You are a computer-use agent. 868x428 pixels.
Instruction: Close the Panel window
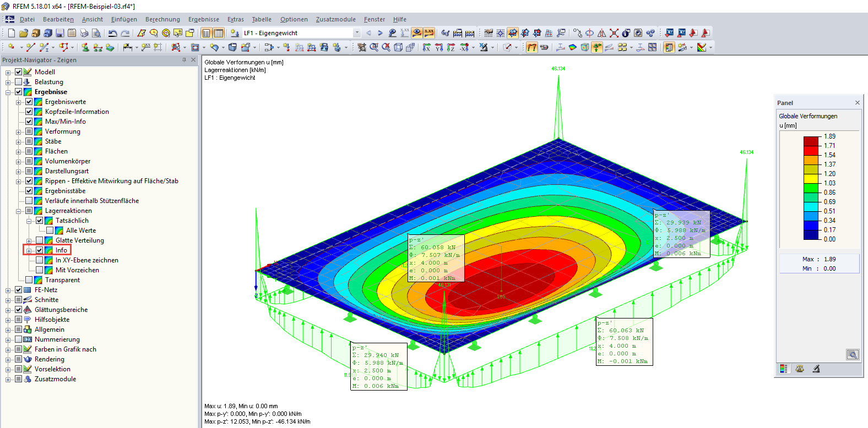(857, 103)
